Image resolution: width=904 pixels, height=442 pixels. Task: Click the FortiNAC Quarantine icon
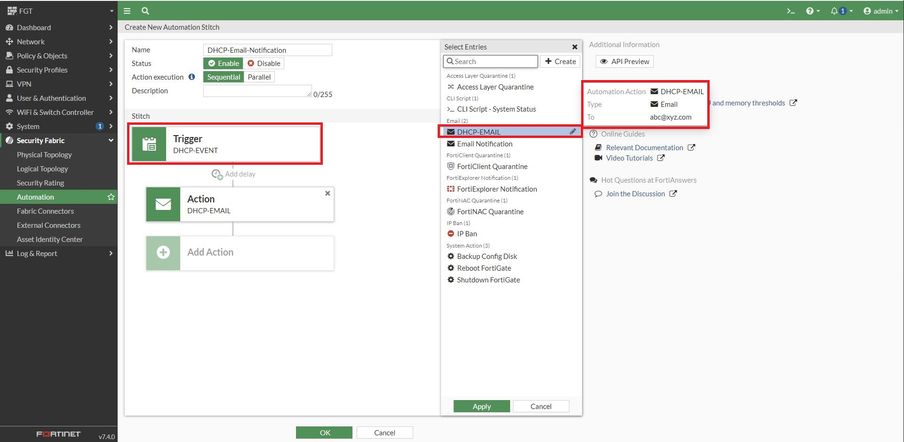[451, 211]
